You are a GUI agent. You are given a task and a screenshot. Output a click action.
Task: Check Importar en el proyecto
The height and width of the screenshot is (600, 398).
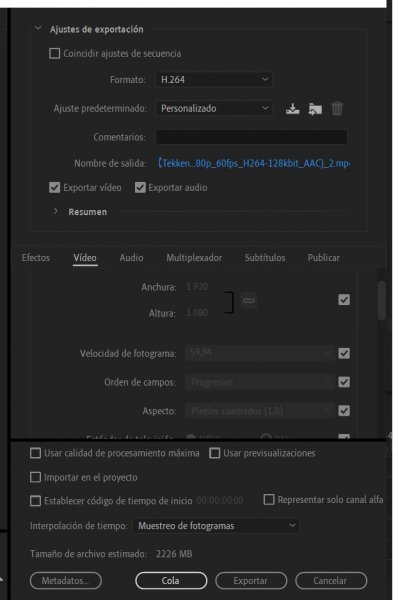(x=35, y=477)
